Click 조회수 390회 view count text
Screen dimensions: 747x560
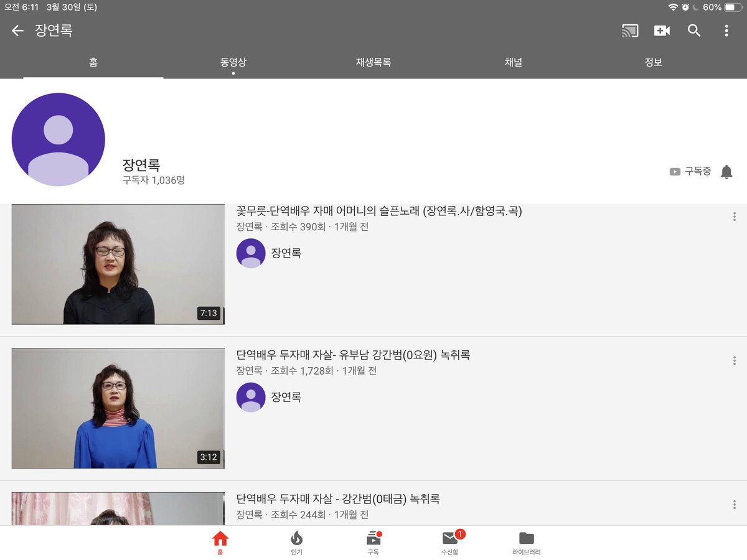coord(298,227)
